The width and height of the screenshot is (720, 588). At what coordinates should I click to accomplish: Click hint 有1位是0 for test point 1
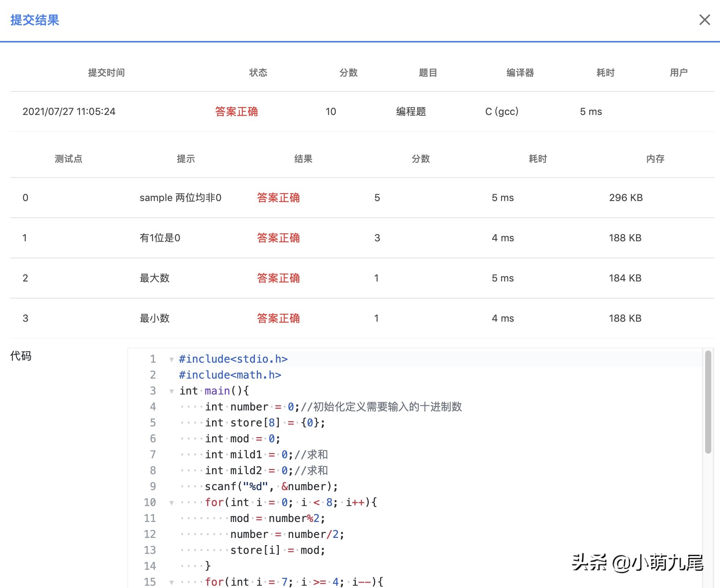pyautogui.click(x=160, y=238)
